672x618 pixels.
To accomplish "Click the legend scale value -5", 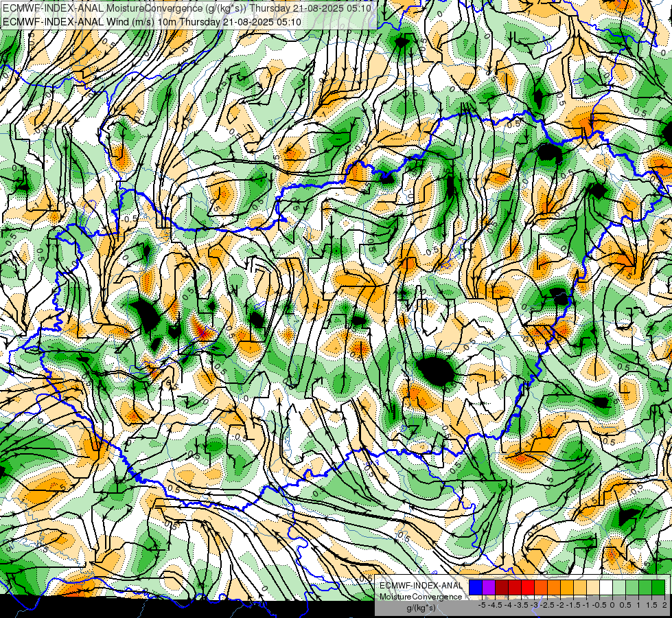I will pos(482,605).
